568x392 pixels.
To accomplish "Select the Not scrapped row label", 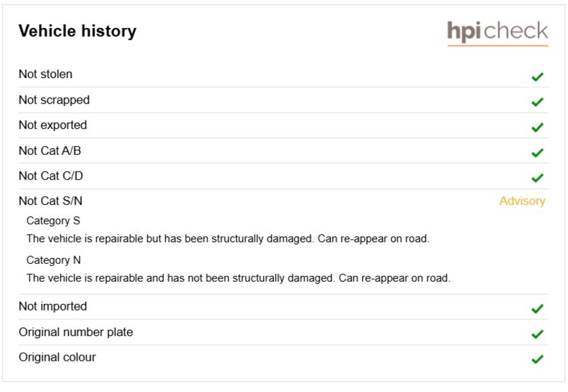I will click(54, 100).
